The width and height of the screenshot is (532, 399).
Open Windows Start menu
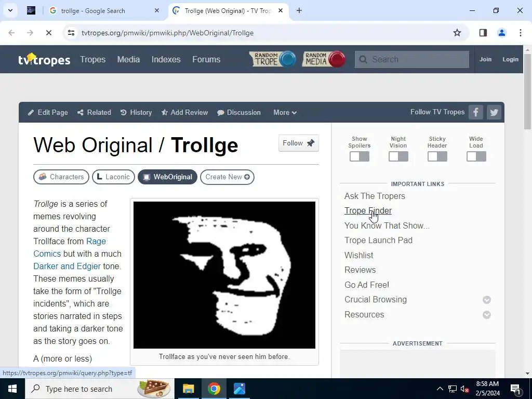click(x=12, y=389)
